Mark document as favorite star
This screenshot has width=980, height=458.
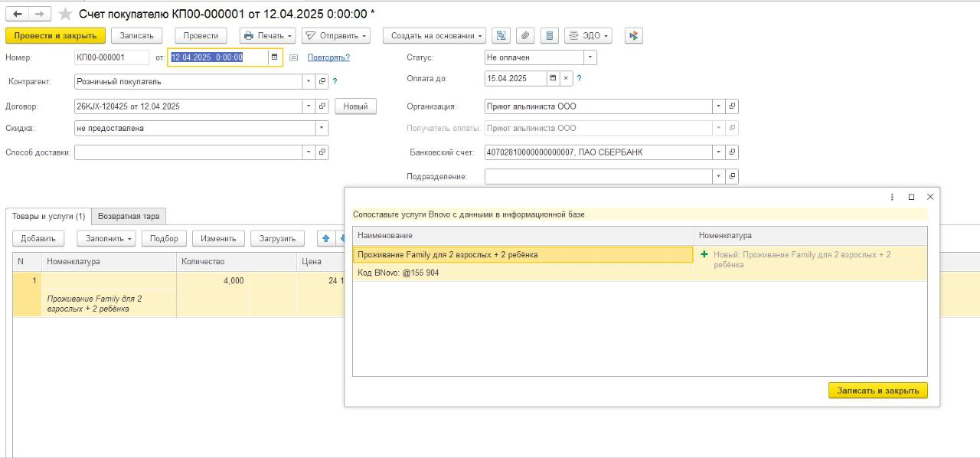pyautogui.click(x=65, y=14)
